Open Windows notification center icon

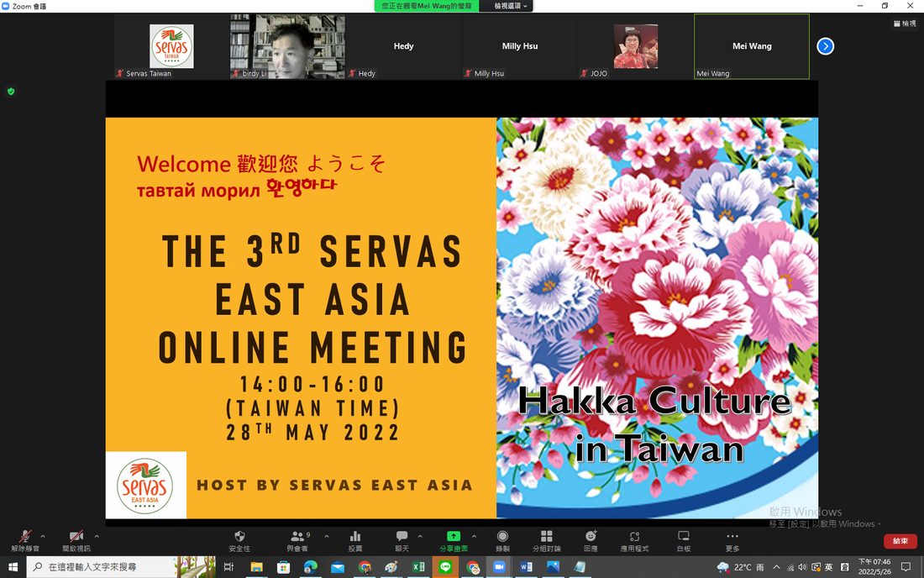coord(906,567)
